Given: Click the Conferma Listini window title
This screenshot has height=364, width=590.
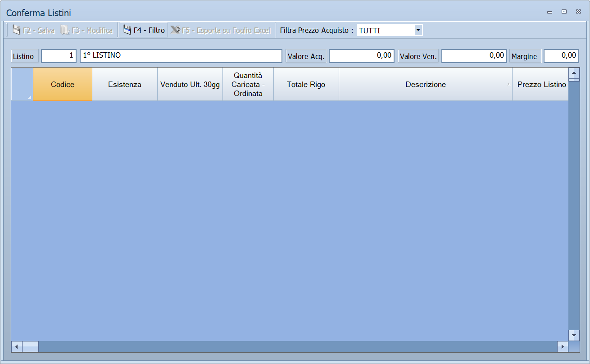Looking at the screenshot, I should click(39, 13).
